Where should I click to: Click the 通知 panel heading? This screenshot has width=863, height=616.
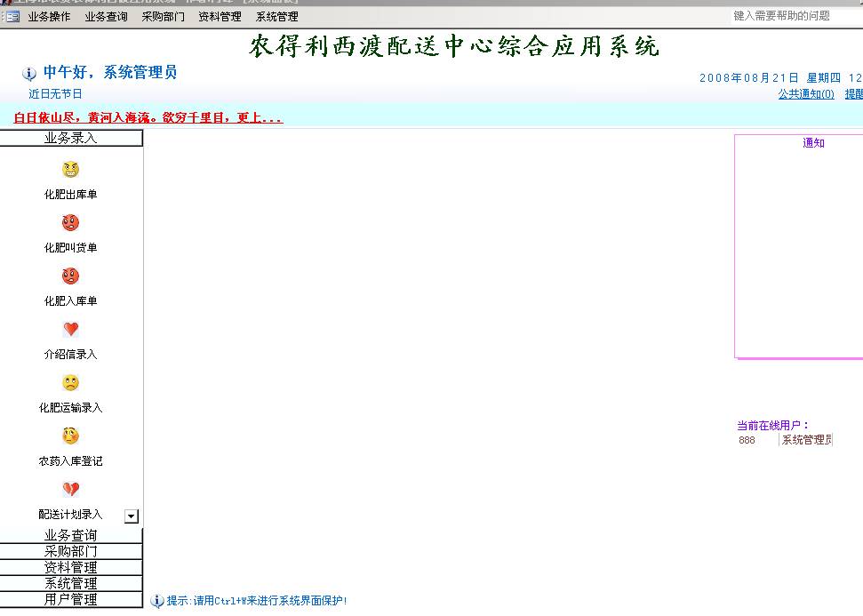click(813, 143)
